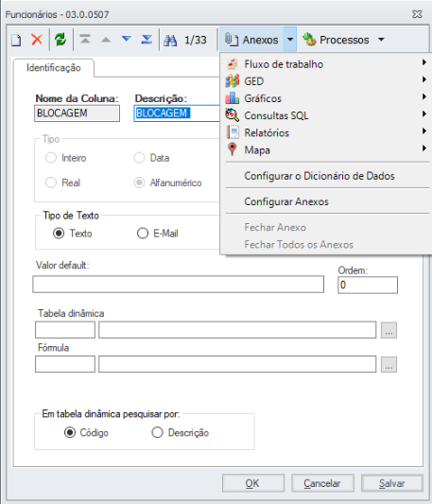Click the Salvar button
432x504 pixels.
[392, 483]
